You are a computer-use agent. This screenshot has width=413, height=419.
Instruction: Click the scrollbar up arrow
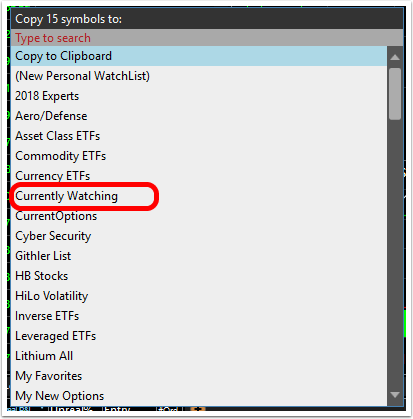[x=395, y=57]
